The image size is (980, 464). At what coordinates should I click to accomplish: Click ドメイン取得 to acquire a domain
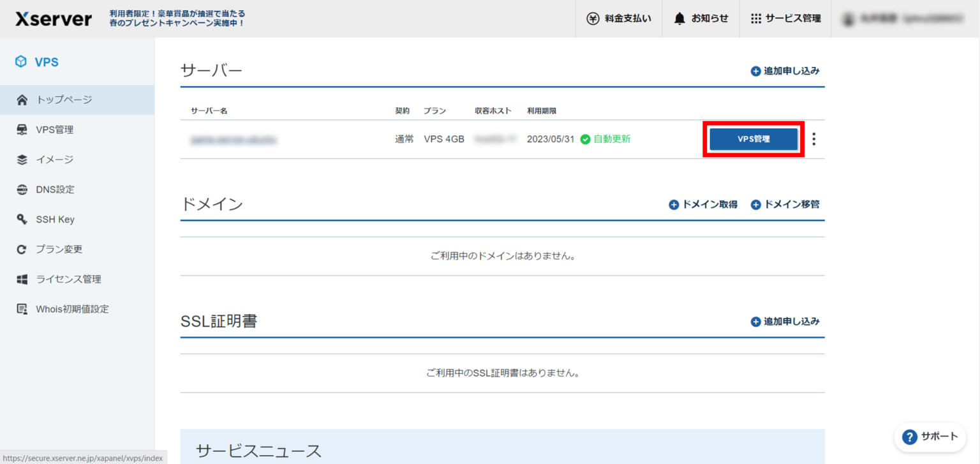702,204
